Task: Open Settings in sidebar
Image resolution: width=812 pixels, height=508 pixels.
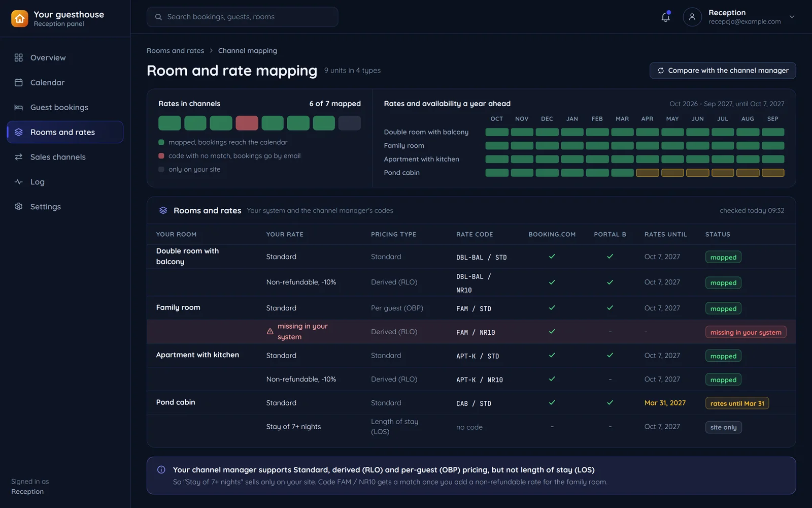Action: click(x=65, y=207)
